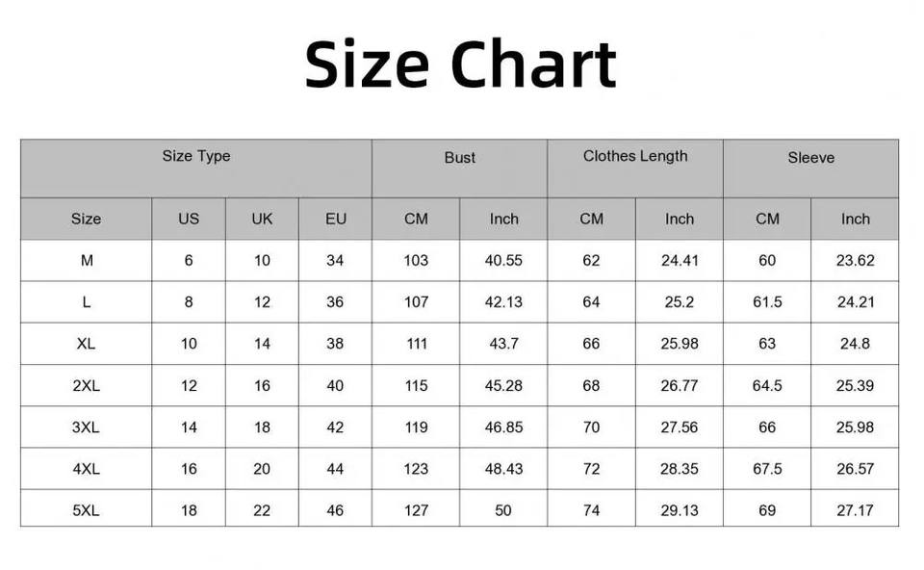Screen dimensions: 924x570
Task: Click clothes length 25.2 inch cell
Action: click(x=680, y=302)
